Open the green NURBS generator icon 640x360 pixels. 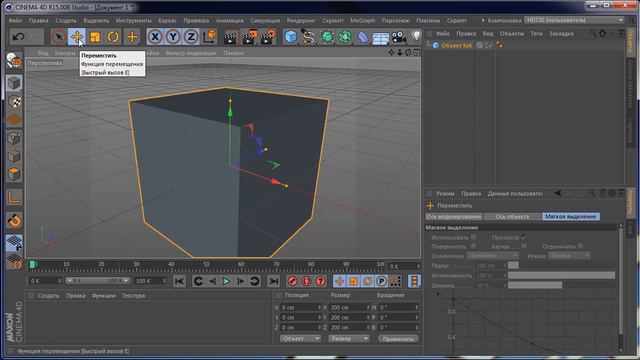click(x=327, y=37)
